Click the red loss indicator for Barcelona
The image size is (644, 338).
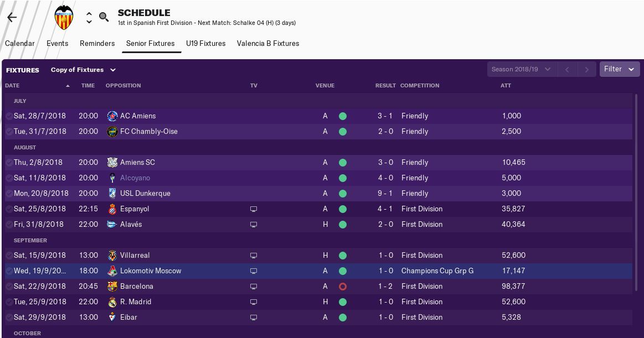[342, 287]
